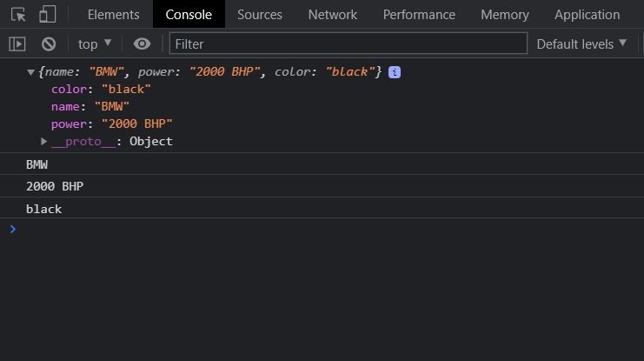This screenshot has height=361, width=644.
Task: Click the blue info badge beside the object
Action: coord(395,72)
